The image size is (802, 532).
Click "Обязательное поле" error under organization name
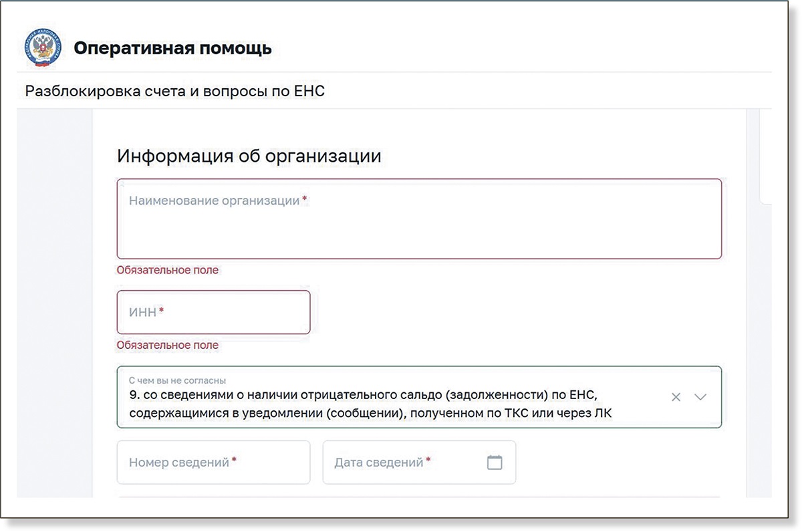pos(167,270)
